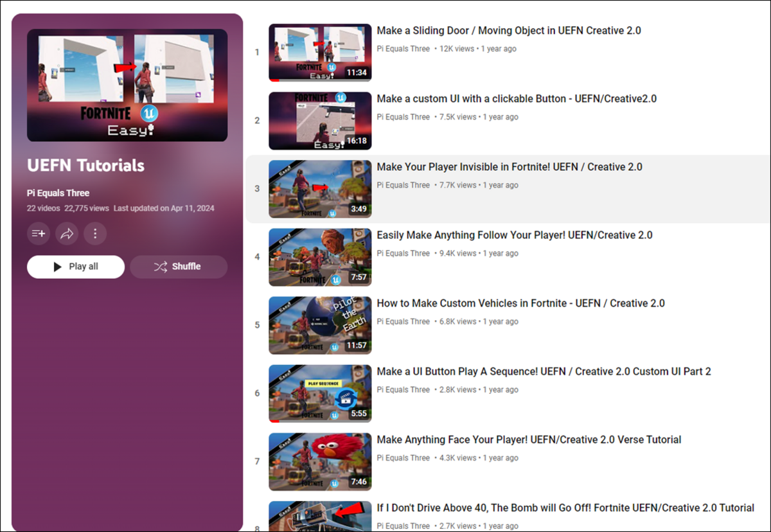Open title 'Make a UI Button Play A Sequence!'
The image size is (771, 532).
[x=544, y=371]
